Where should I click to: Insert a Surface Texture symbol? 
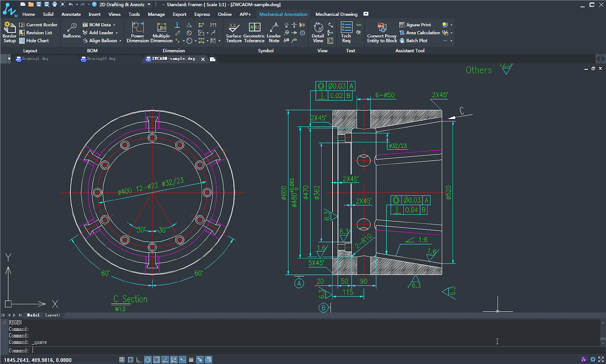[x=233, y=32]
